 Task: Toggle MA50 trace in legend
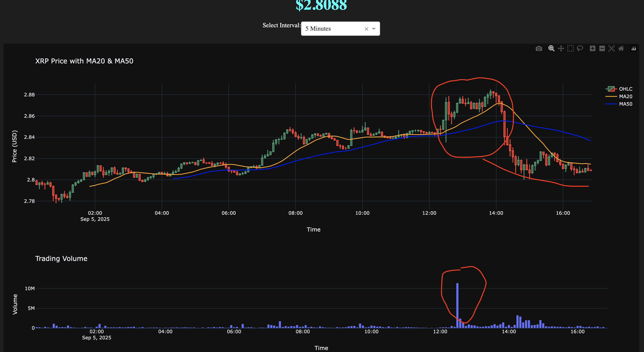(x=625, y=104)
